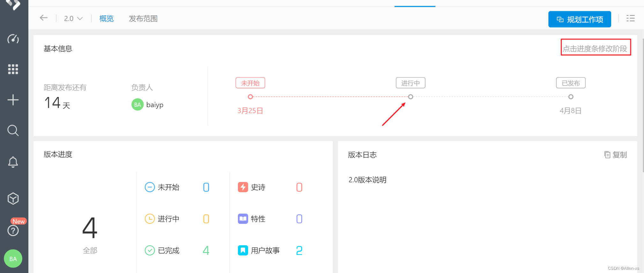Switch to the 概览 tab

click(x=107, y=18)
